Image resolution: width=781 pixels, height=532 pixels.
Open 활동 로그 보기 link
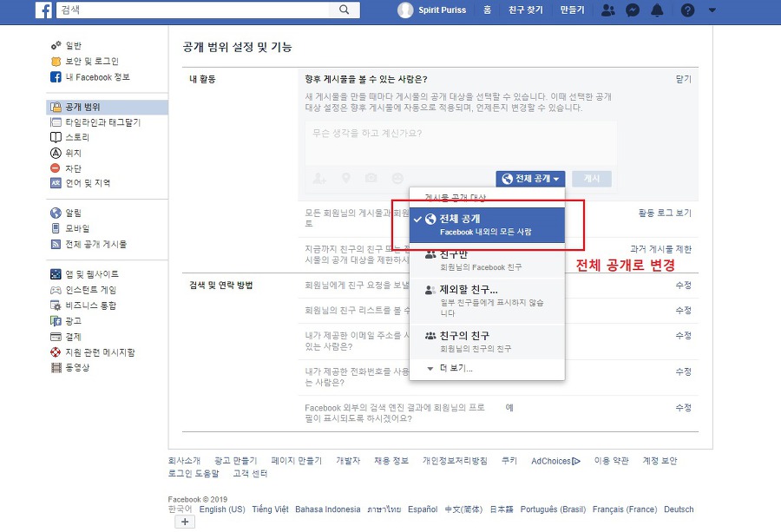click(665, 213)
